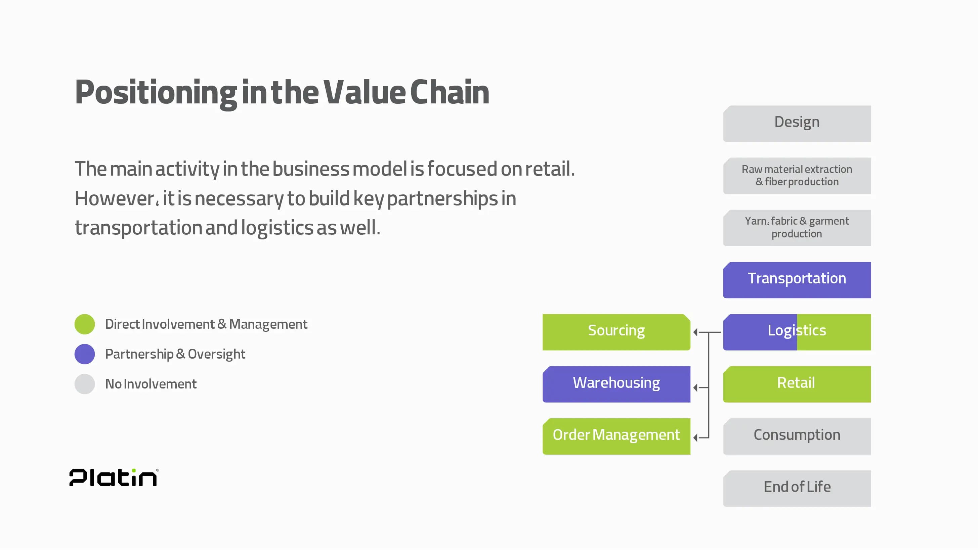
Task: Click the Positioning in the Value Chain title
Action: 282,92
